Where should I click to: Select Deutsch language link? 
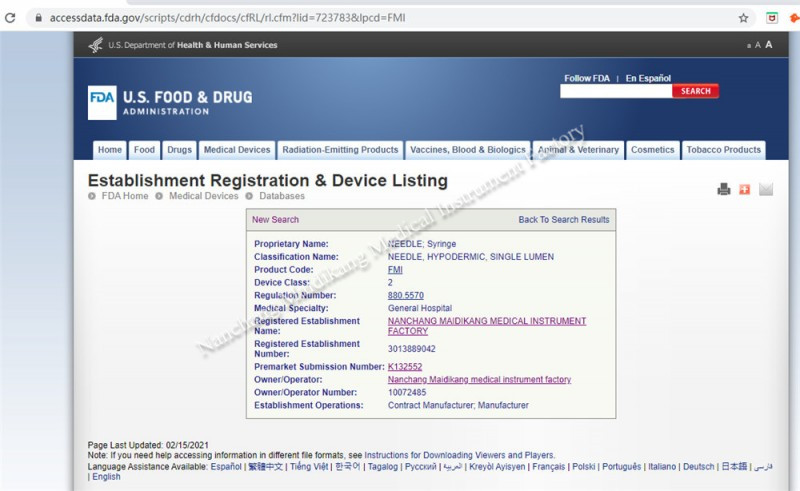click(698, 467)
